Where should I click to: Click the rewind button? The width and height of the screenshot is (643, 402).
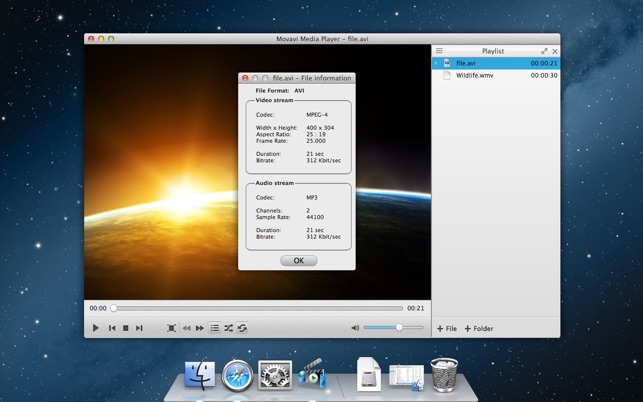tap(187, 328)
